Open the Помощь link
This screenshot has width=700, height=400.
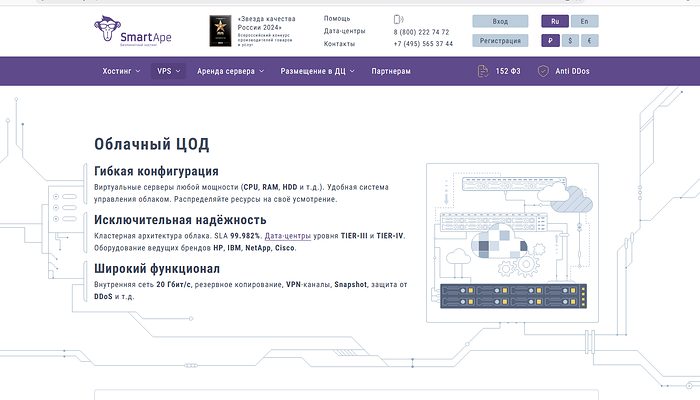337,19
